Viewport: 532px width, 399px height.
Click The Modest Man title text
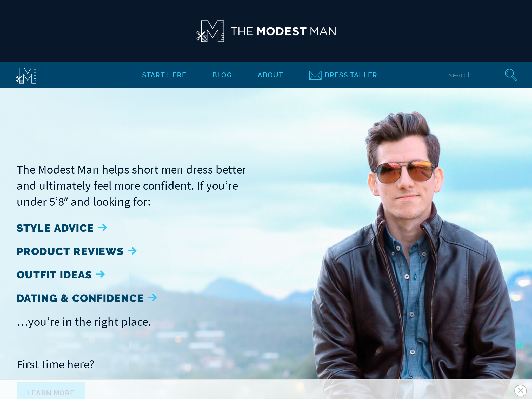point(283,31)
